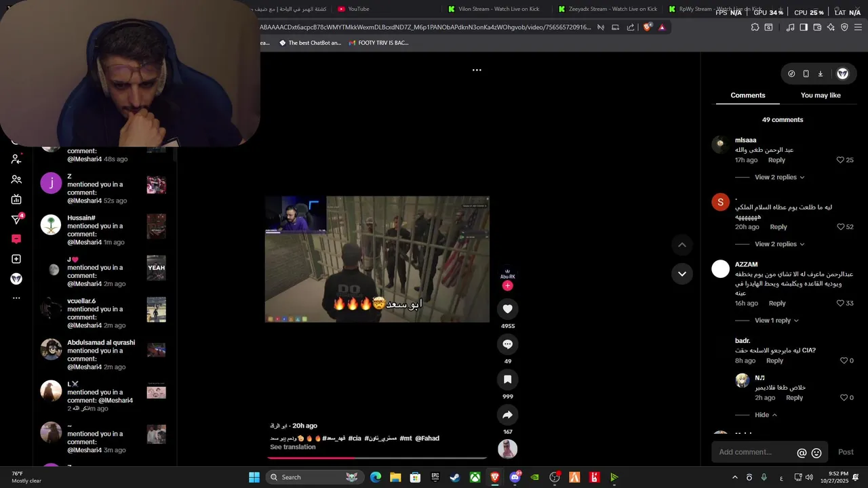Image resolution: width=868 pixels, height=488 pixels.
Task: Like AZZAM's comment heart showing 33
Action: [x=840, y=303]
